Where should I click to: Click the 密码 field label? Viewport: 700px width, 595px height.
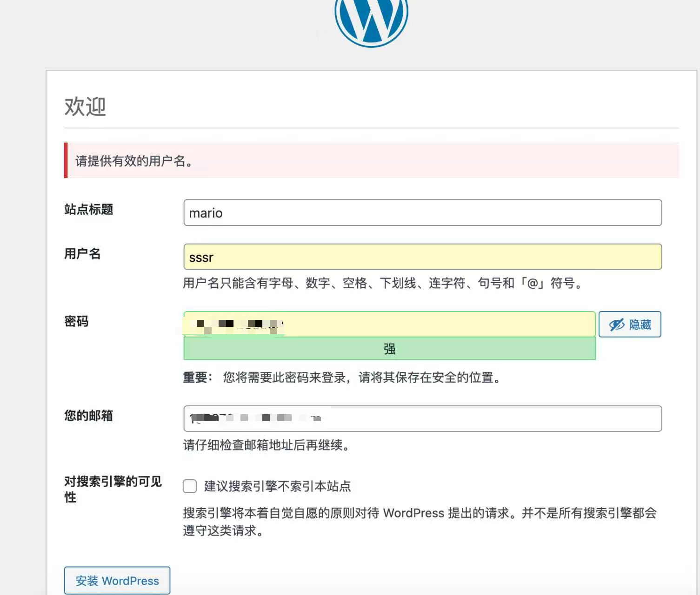coord(76,321)
